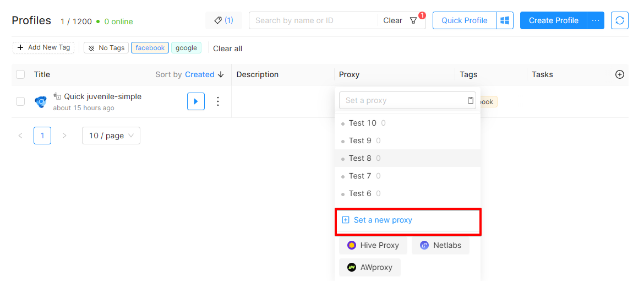Toggle the google tag filter
Viewport: 644px width, 281px height.
point(187,48)
